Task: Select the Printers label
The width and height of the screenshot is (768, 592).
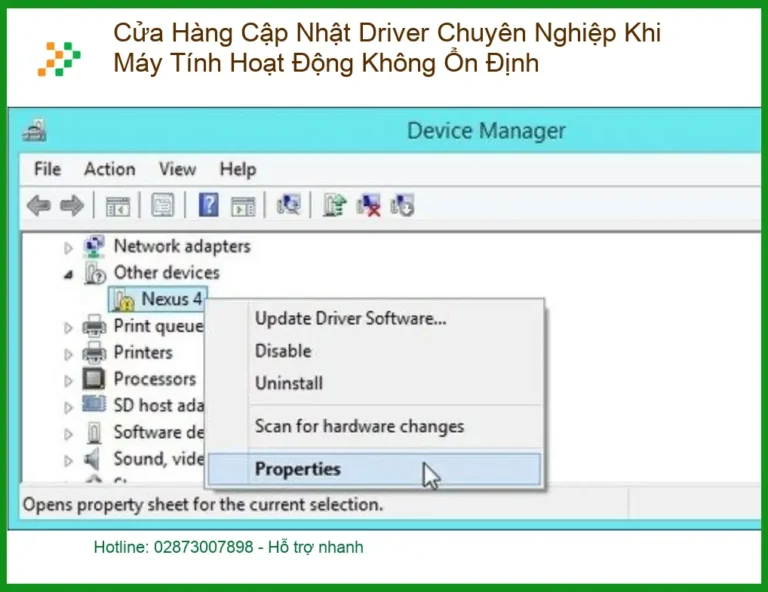Action: (x=143, y=353)
